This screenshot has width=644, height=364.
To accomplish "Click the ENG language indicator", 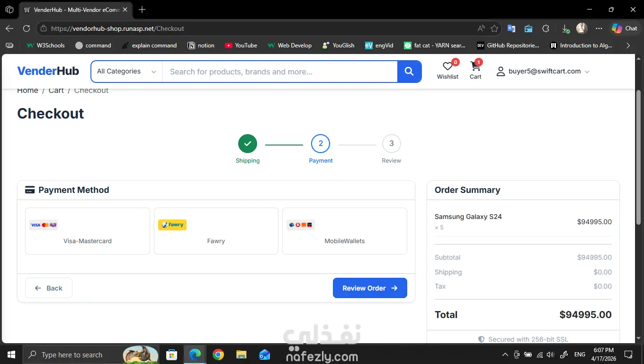I will [580, 355].
